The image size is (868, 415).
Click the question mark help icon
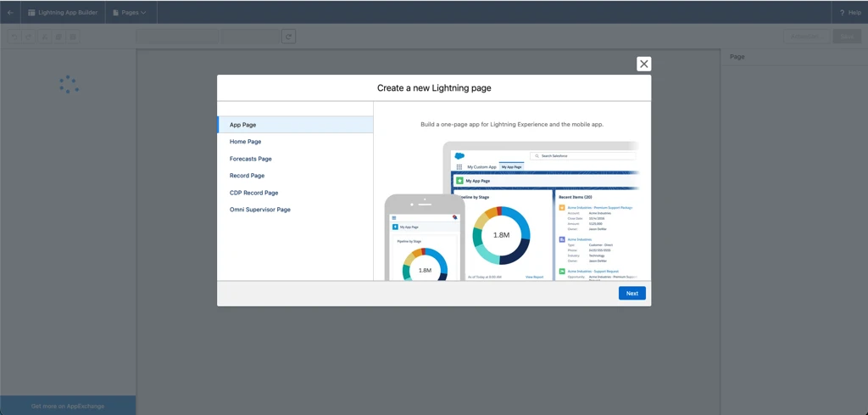[842, 13]
